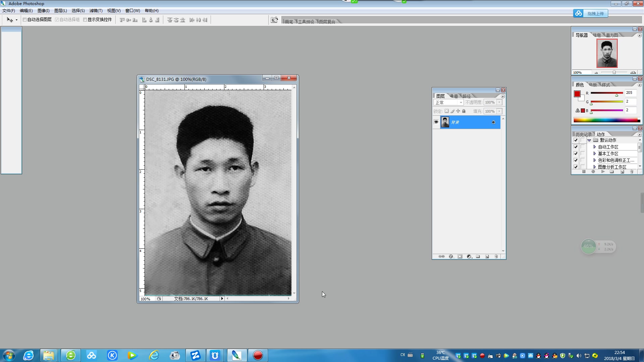
Task: Expand the 自动工作区 action
Action: point(595,147)
